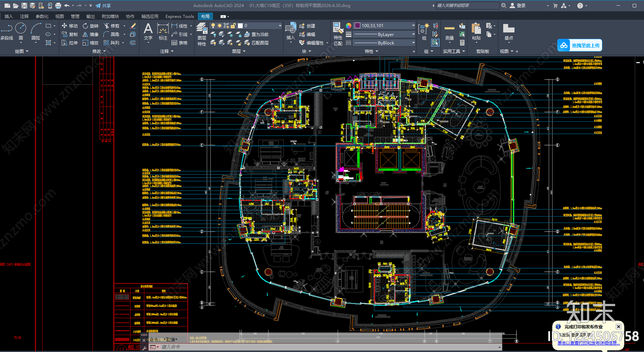The height and width of the screenshot is (352, 644).
Task: Click the keyword search input field
Action: click(468, 6)
